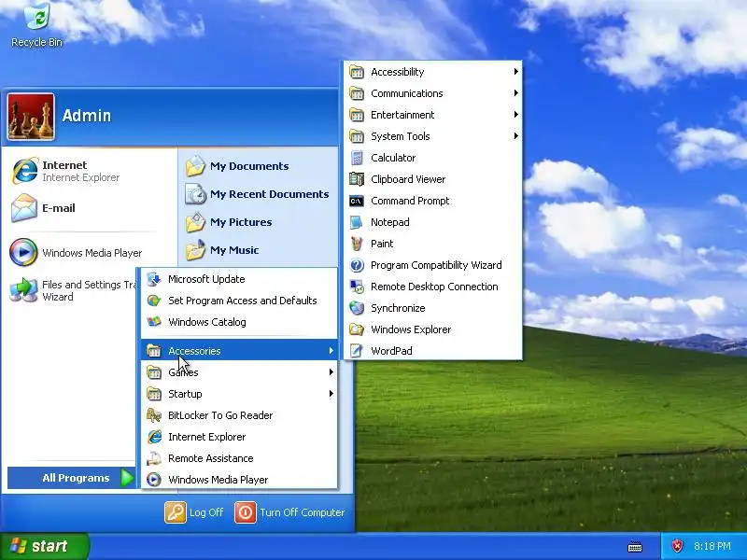The width and height of the screenshot is (747, 560).
Task: Open the My Documents folder icon
Action: [195, 166]
